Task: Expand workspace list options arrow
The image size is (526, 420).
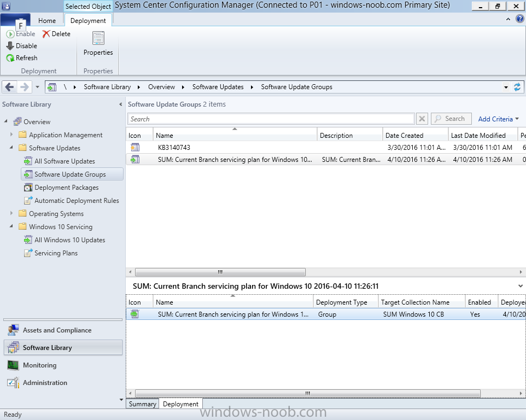Action: (x=121, y=400)
